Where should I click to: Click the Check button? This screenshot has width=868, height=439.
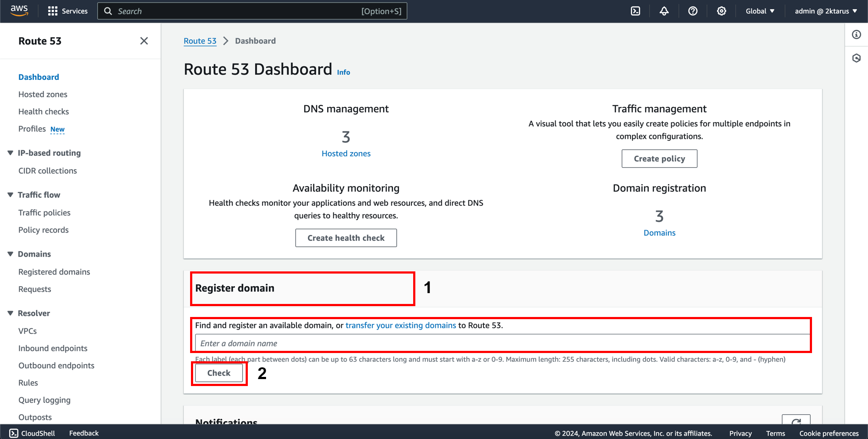pos(219,373)
